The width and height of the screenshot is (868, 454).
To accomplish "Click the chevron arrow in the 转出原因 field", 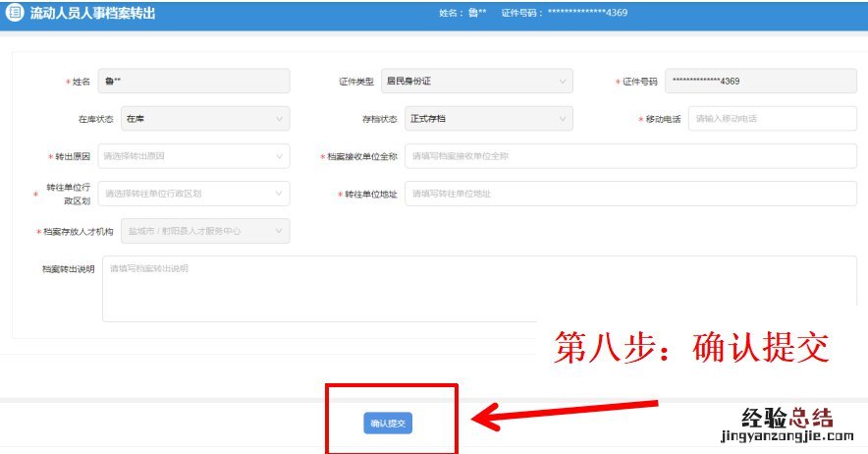I will point(279,156).
